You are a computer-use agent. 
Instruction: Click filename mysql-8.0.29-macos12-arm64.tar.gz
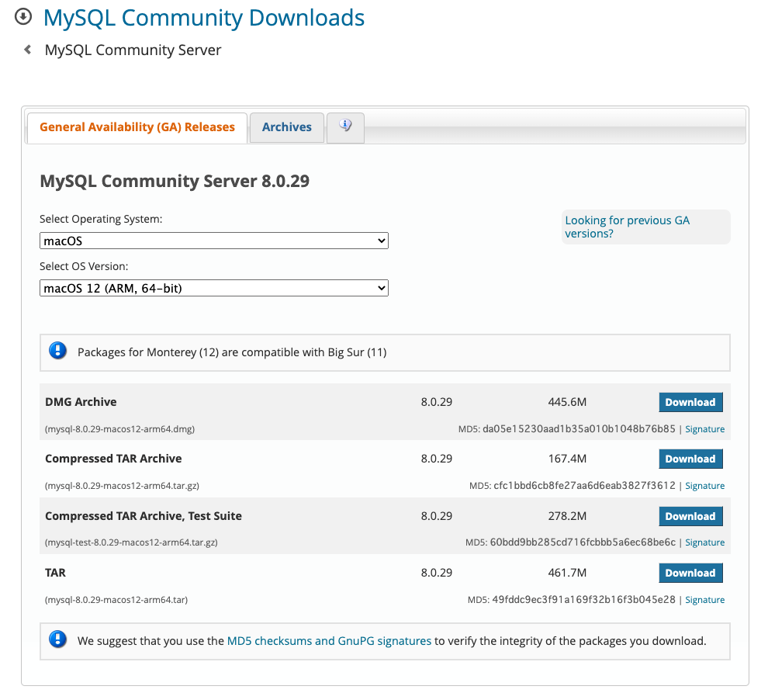(122, 486)
